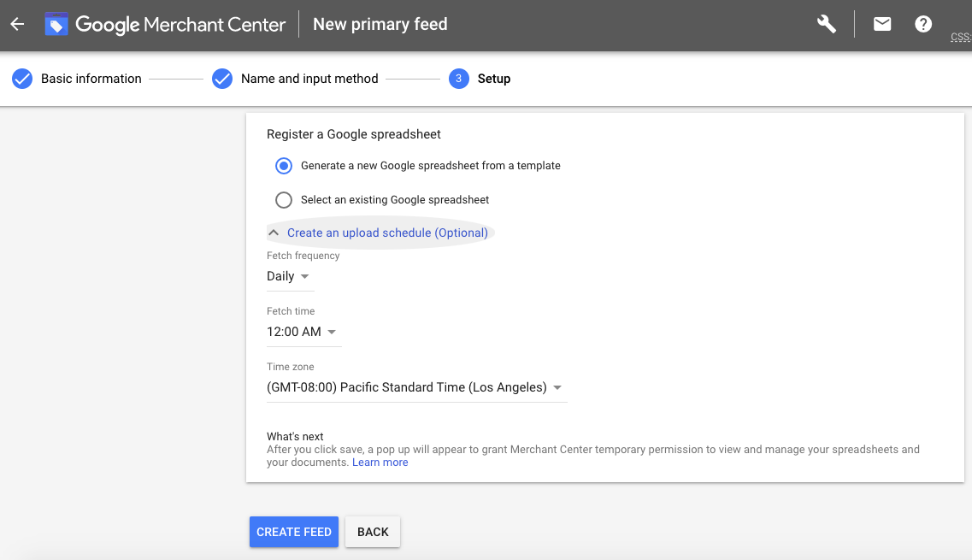
Task: Select existing Google spreadsheet radio button
Action: pyautogui.click(x=284, y=200)
